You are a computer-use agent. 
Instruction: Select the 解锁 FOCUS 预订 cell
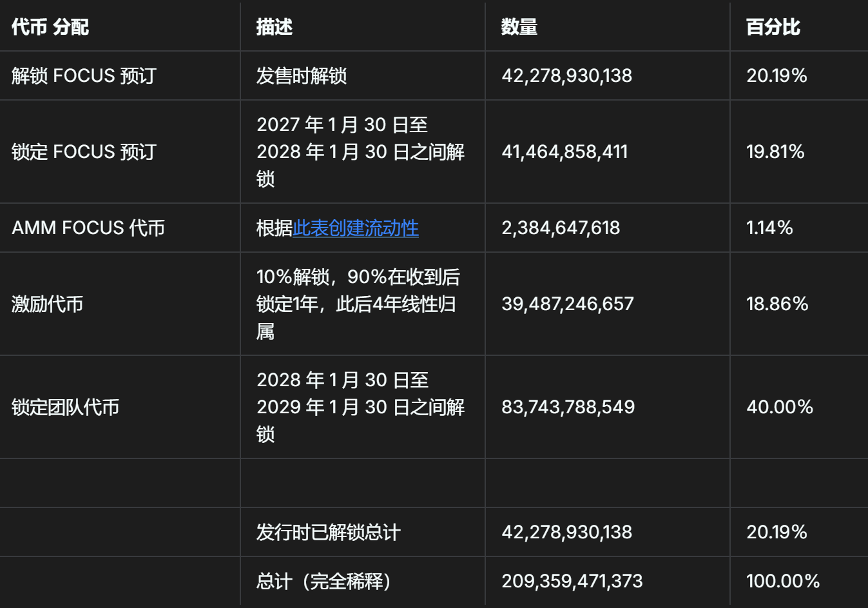click(84, 76)
